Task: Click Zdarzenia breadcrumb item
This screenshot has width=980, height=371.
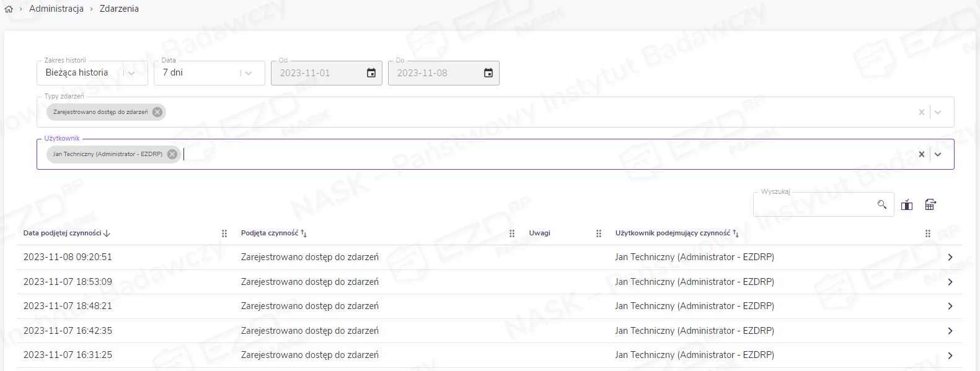Action: 119,9
